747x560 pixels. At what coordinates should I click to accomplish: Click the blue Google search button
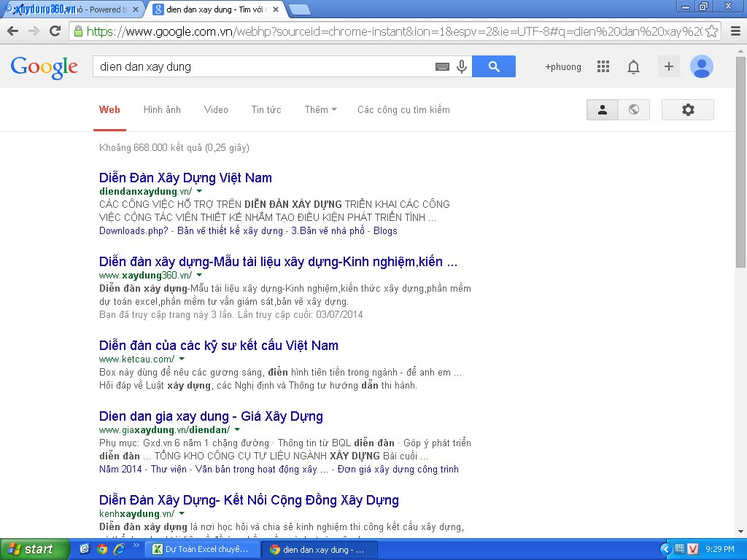(x=494, y=66)
